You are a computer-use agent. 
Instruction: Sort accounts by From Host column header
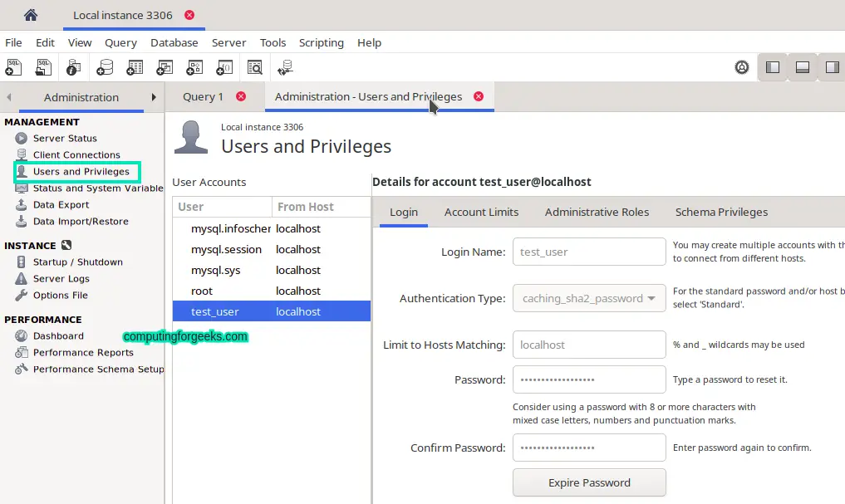322,207
